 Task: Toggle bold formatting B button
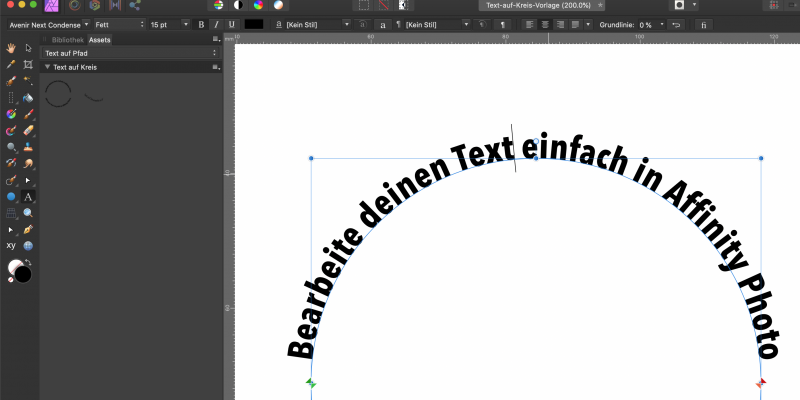click(x=201, y=24)
